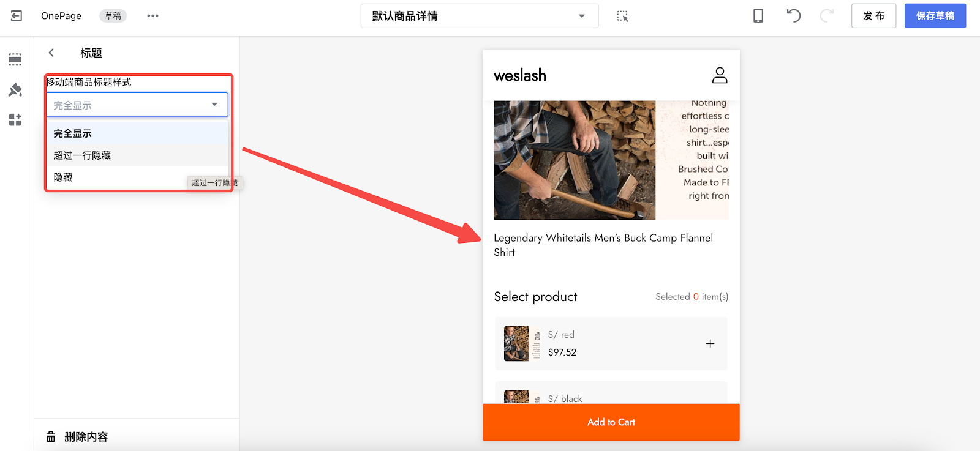Click the user account icon in preview

point(720,75)
